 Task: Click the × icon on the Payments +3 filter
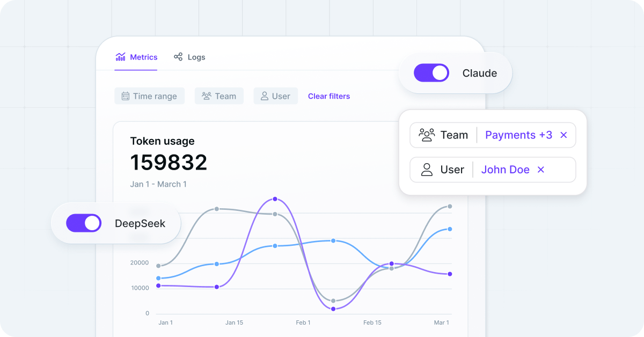[x=563, y=135]
